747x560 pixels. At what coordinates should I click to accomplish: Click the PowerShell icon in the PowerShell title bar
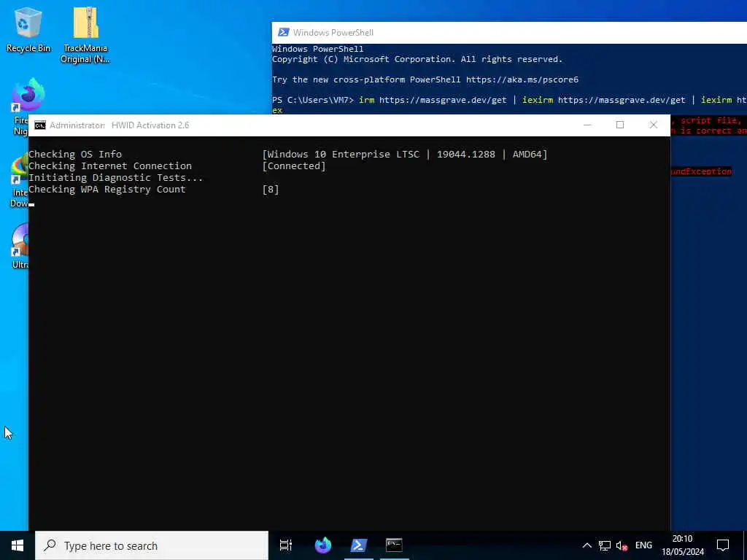284,32
